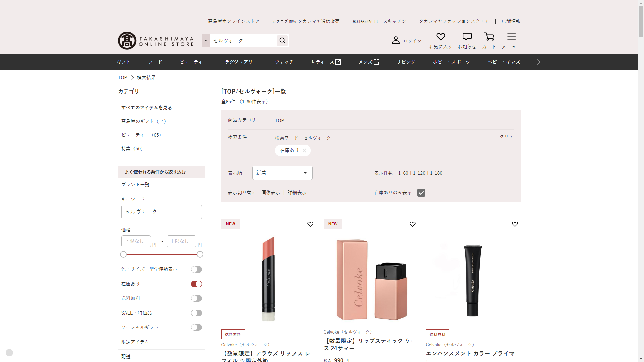This screenshot has width=644, height=362.
Task: Switch to 詳細表示 view link
Action: 297,193
